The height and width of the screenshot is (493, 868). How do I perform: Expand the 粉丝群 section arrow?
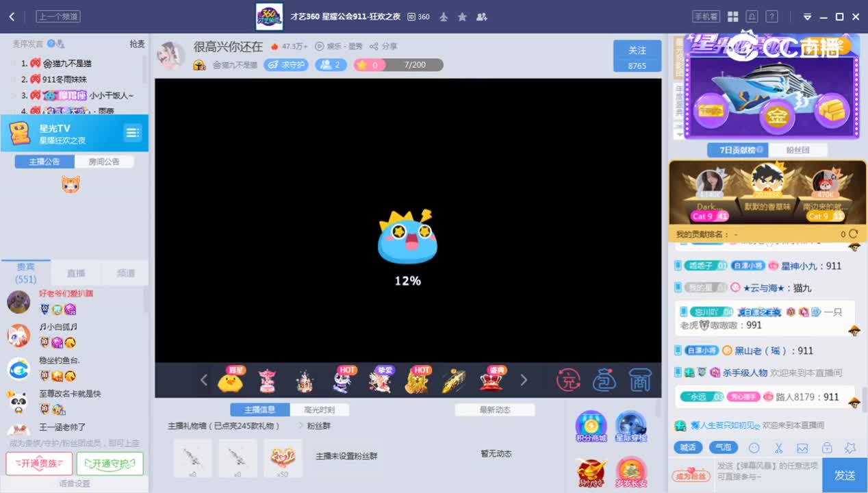coord(300,426)
